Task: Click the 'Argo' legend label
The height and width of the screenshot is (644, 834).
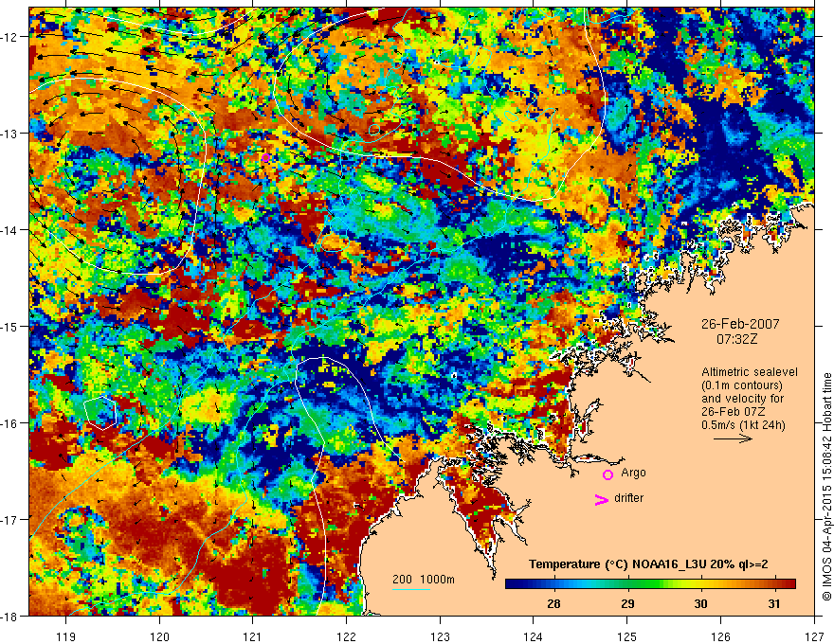Action: pyautogui.click(x=633, y=473)
